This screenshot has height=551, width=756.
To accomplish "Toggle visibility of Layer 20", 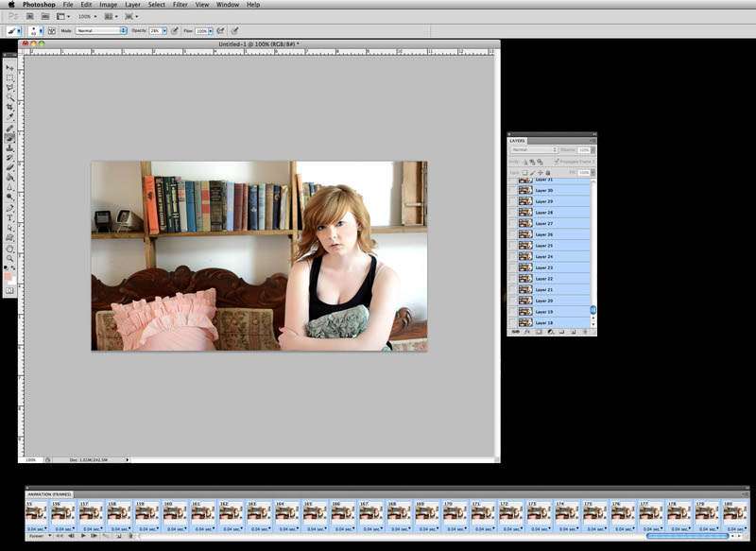I will (x=512, y=301).
